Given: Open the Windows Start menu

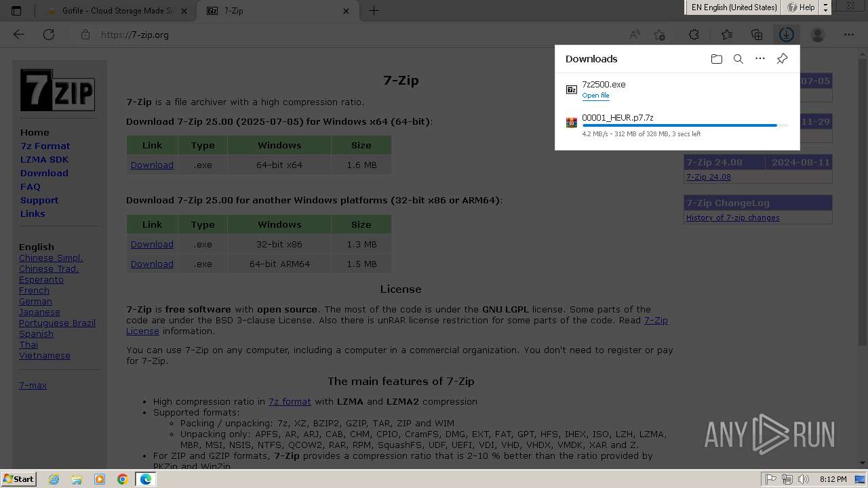Looking at the screenshot, I should pyautogui.click(x=18, y=479).
